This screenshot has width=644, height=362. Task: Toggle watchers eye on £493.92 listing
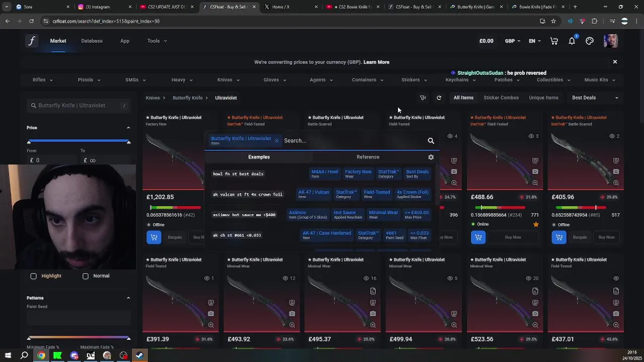(285, 279)
